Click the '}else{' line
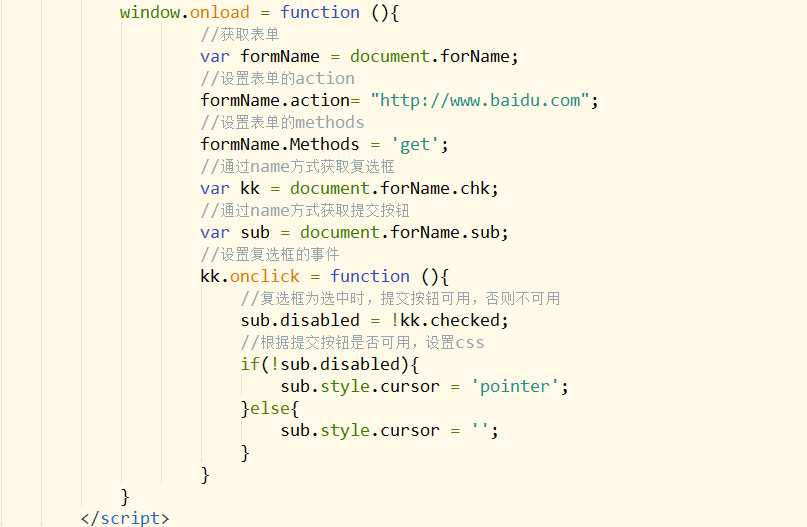Image resolution: width=807 pixels, height=527 pixels. click(270, 409)
